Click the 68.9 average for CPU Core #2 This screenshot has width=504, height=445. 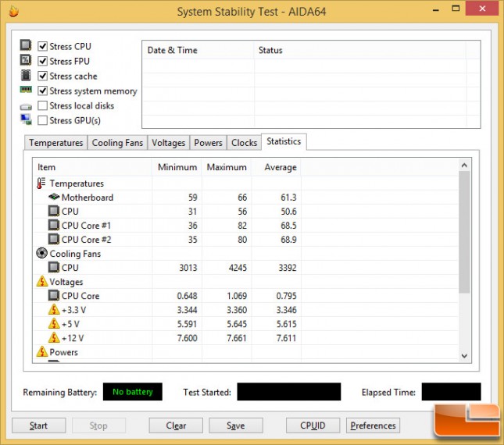288,240
